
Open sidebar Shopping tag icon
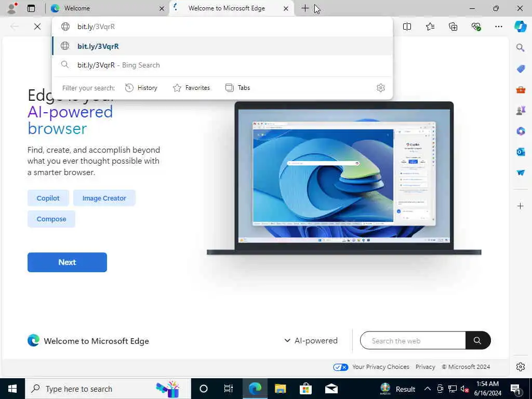[521, 69]
